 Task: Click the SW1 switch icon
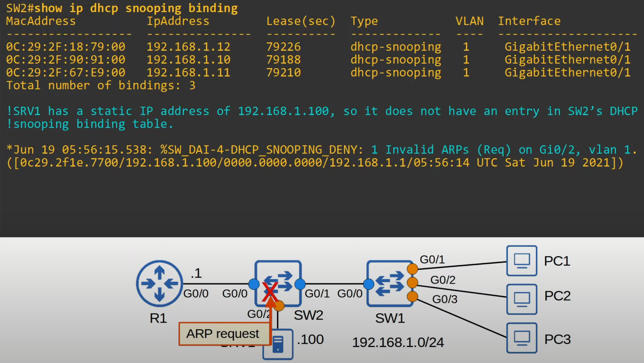[x=390, y=283]
